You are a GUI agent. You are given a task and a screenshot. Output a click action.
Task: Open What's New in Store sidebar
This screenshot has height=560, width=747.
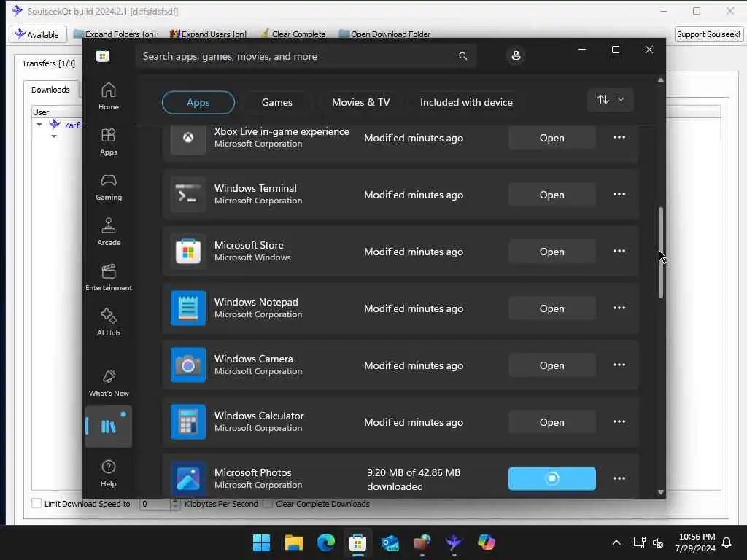click(x=109, y=384)
